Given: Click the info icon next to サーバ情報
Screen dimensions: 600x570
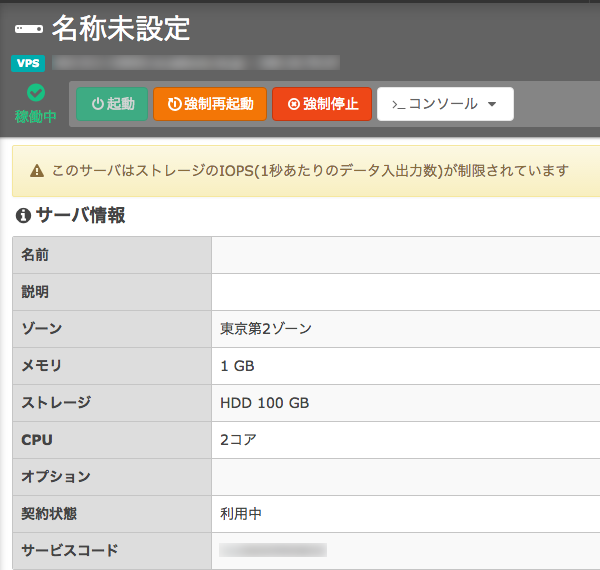Looking at the screenshot, I should coord(23,216).
